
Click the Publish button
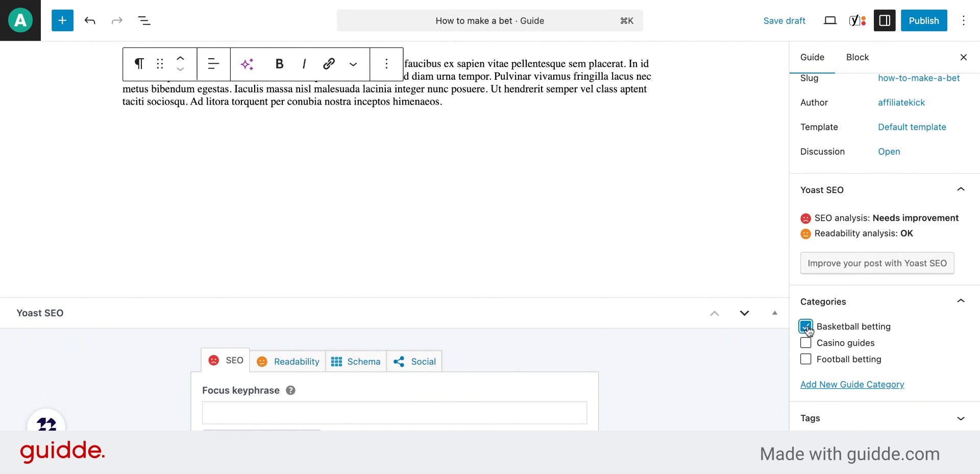tap(923, 20)
